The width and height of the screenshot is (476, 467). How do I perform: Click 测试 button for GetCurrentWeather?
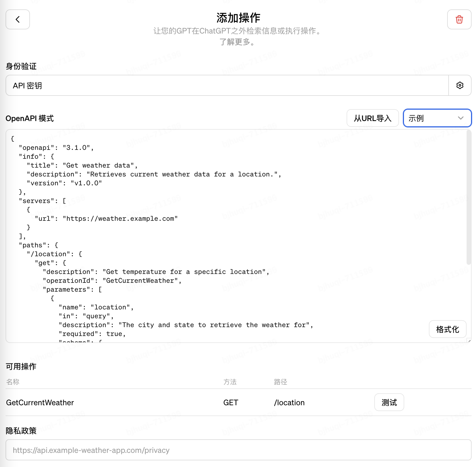(389, 402)
